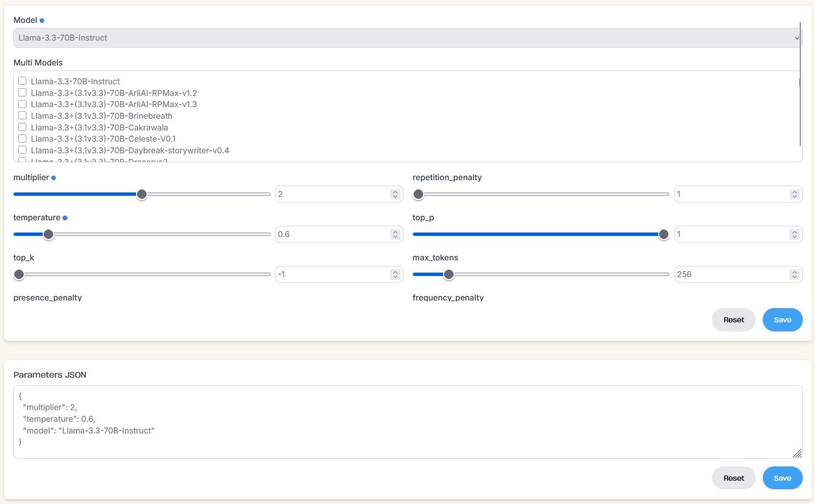Focus the max_tokens field showing 256
This screenshot has height=504, width=815.
[x=738, y=274]
